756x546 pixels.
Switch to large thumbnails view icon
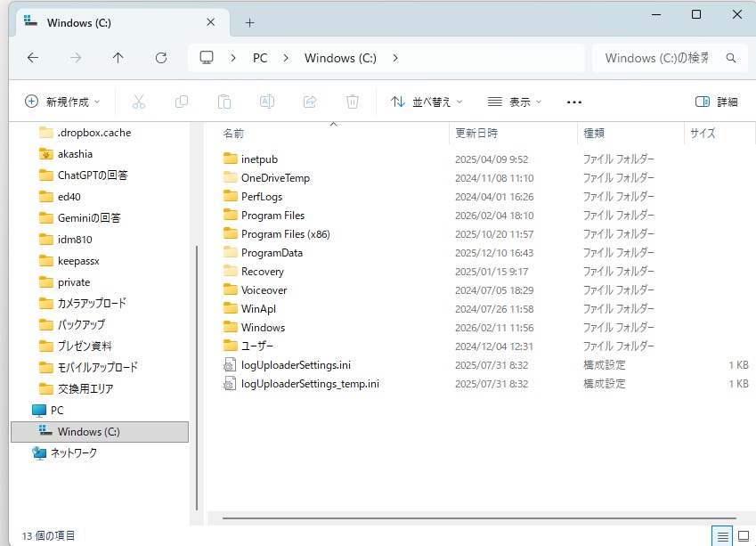[744, 535]
